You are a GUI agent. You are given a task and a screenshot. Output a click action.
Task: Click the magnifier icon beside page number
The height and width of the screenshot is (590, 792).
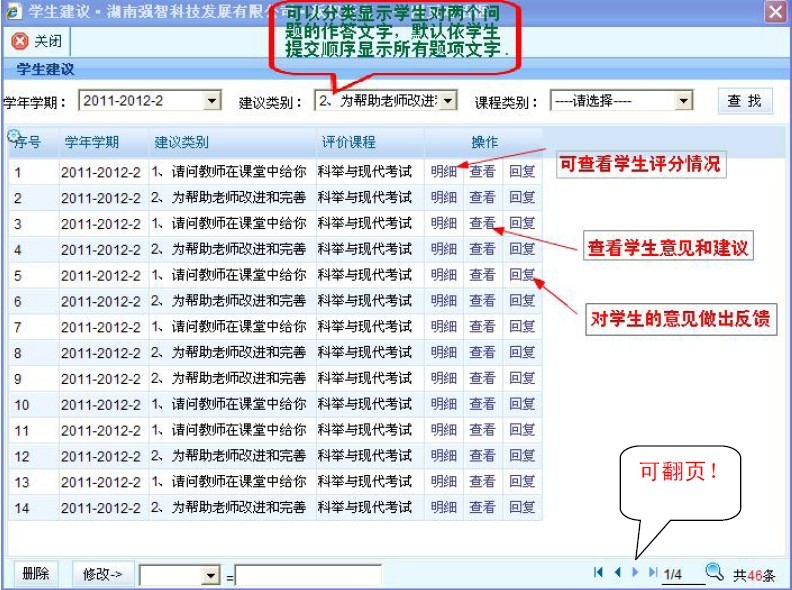coord(714,572)
